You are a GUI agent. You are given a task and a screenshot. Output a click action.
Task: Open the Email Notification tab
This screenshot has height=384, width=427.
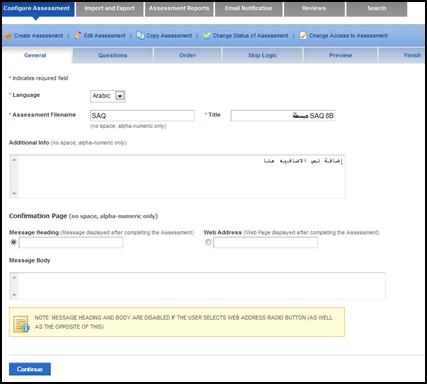click(x=248, y=9)
